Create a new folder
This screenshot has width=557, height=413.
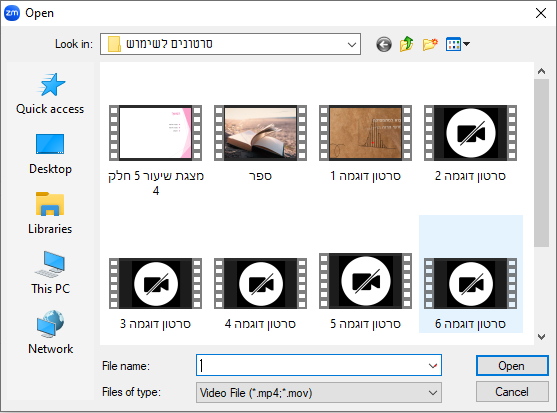click(x=430, y=44)
